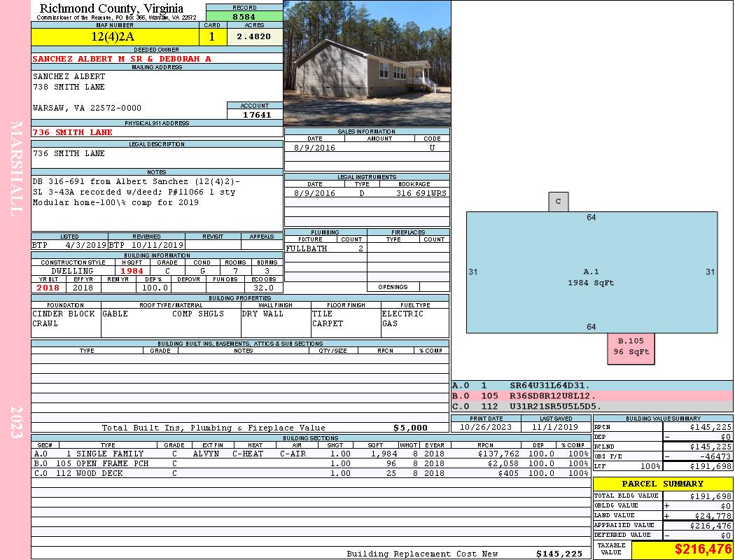Click the blue A.1 1984 SqFt sketch area
Viewport: 735px width, 560px height.
(591, 276)
